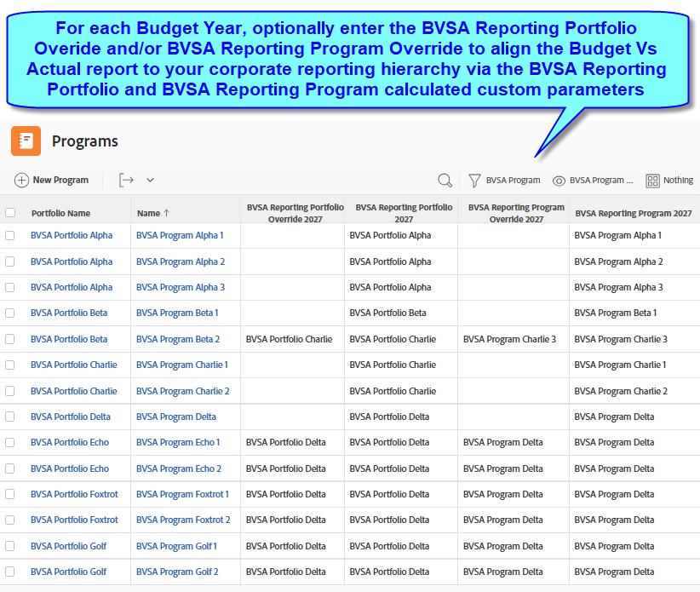Check the box for BVSA Program Alpha 1

click(10, 236)
